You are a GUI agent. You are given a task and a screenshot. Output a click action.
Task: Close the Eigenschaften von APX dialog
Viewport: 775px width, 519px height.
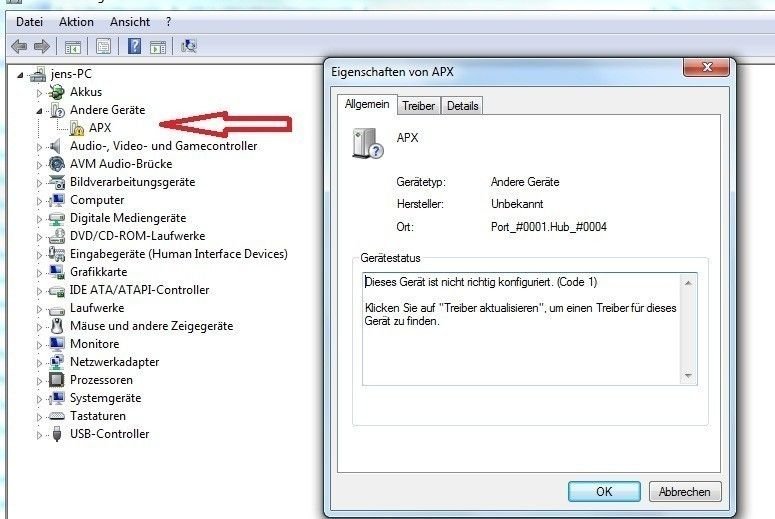coord(706,67)
